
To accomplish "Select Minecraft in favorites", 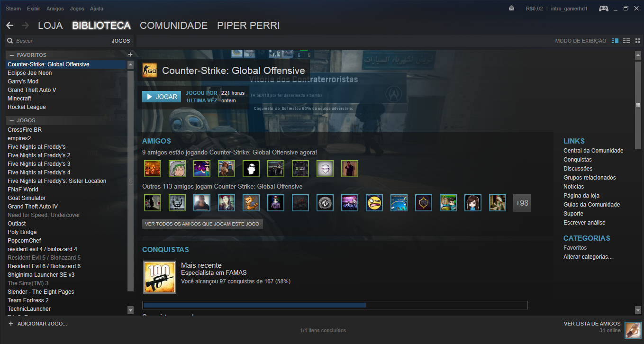I will pyautogui.click(x=19, y=99).
